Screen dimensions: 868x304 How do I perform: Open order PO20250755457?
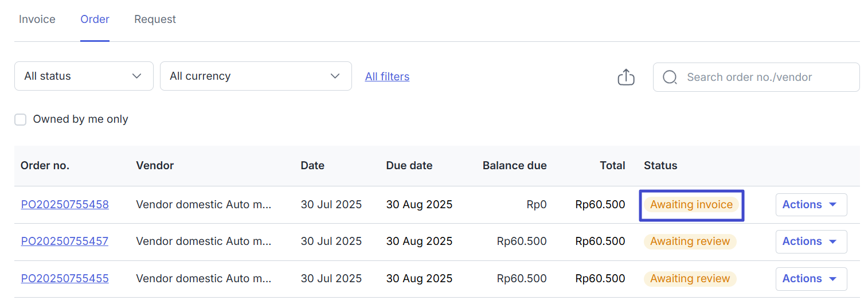point(65,241)
